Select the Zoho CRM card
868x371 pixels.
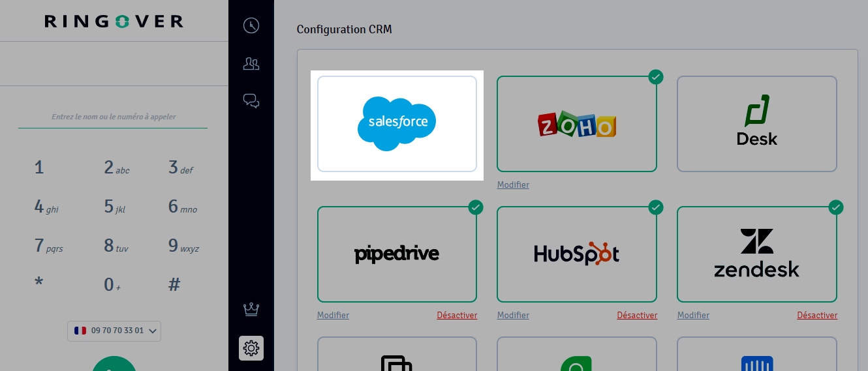[x=577, y=124]
